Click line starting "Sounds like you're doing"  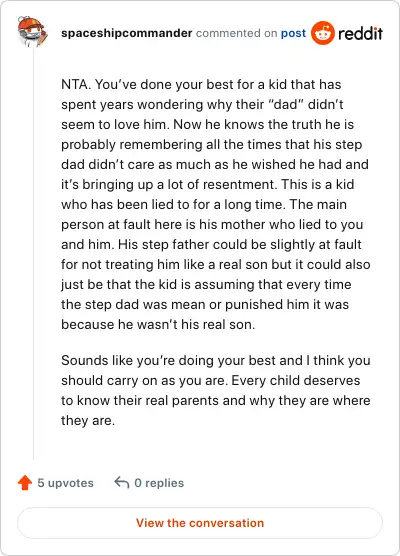(x=216, y=361)
